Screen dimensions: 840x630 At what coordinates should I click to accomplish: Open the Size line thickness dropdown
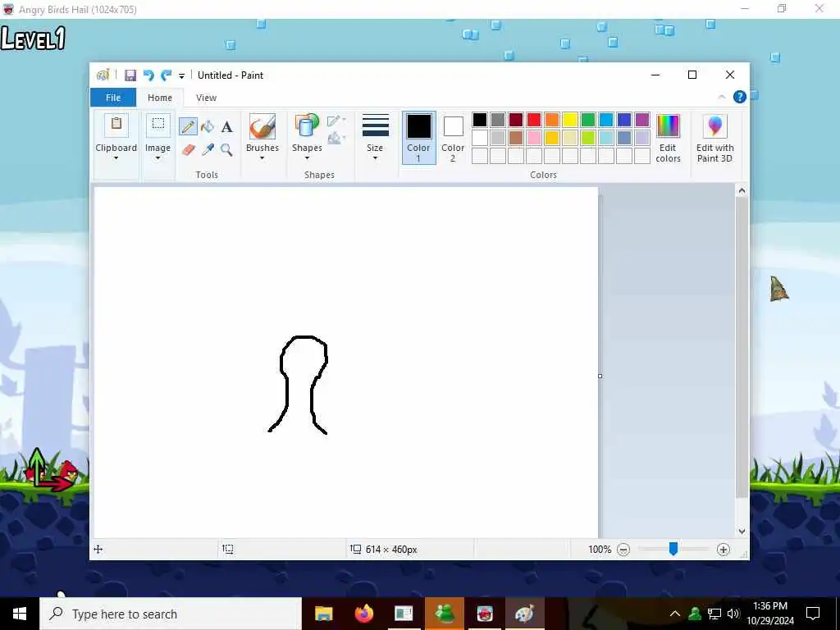375,138
